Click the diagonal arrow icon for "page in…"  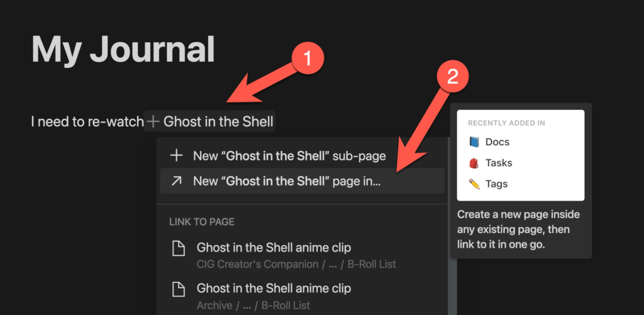coord(177,181)
